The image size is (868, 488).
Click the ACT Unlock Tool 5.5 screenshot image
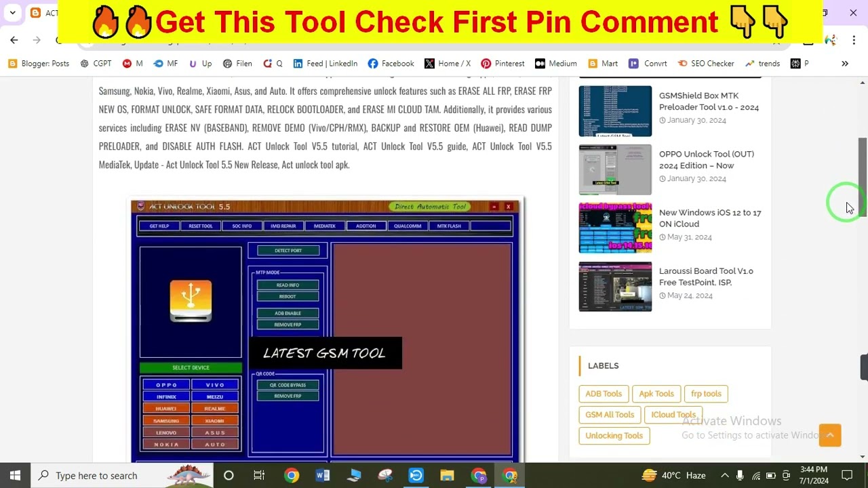[327, 331]
